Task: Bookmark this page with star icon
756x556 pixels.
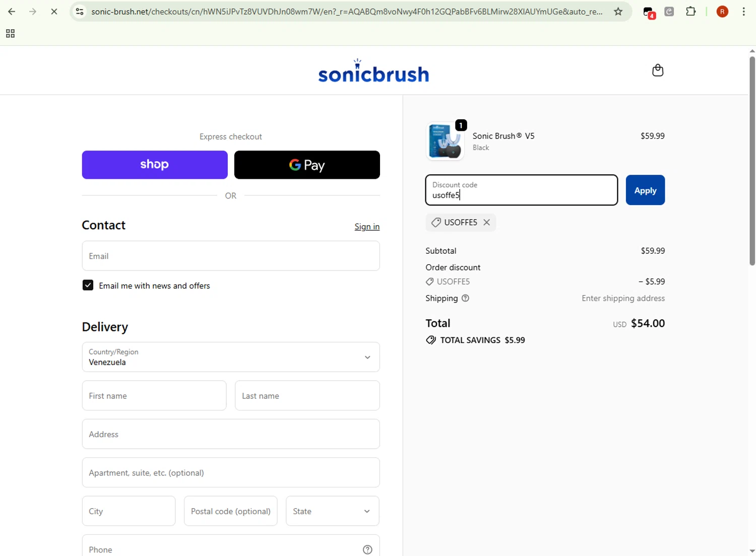Action: [x=618, y=12]
